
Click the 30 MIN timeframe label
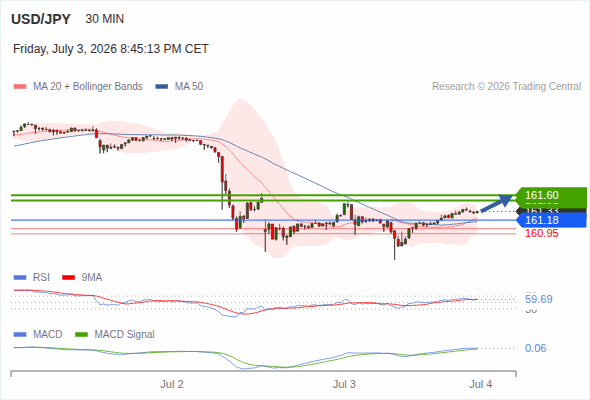pyautogui.click(x=105, y=19)
